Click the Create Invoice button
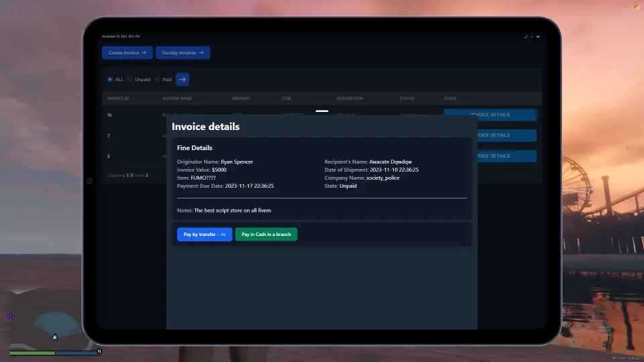Screen dimensions: 644x362 tap(127, 52)
